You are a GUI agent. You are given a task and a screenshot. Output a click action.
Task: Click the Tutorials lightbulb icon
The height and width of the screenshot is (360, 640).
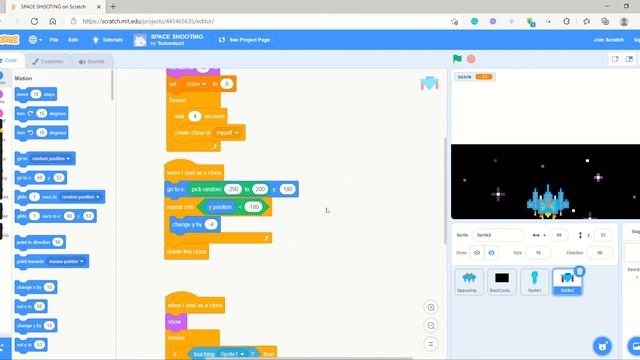pyautogui.click(x=96, y=40)
